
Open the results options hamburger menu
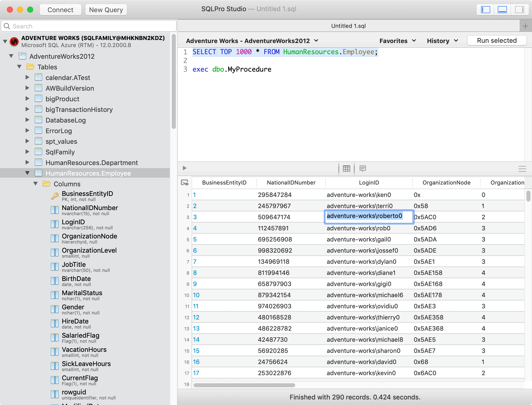[x=522, y=169]
